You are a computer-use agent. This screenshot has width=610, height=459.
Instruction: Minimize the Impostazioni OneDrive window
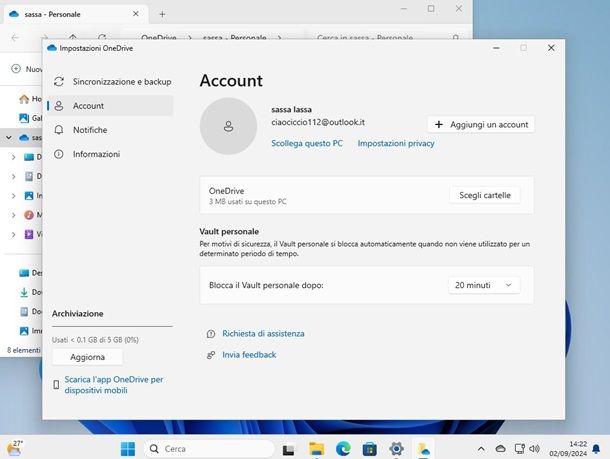(496, 48)
